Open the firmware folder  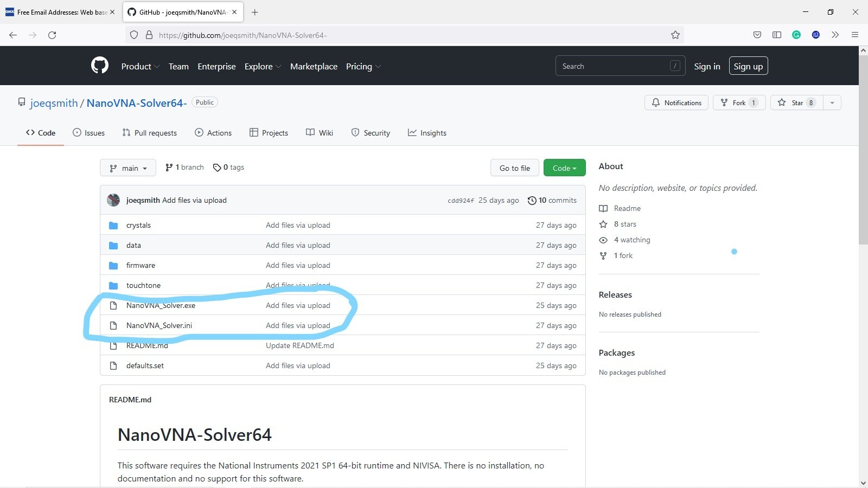[141, 265]
